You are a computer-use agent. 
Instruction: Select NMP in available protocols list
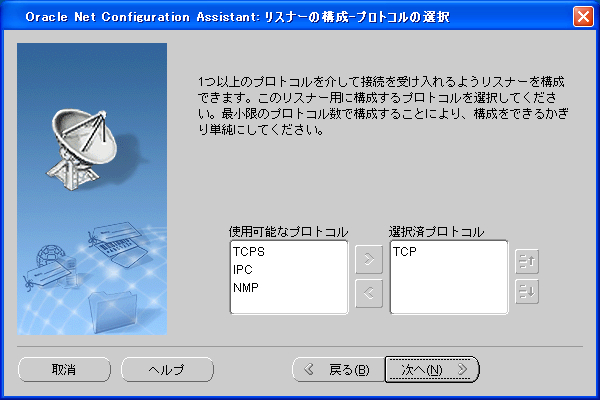(245, 287)
